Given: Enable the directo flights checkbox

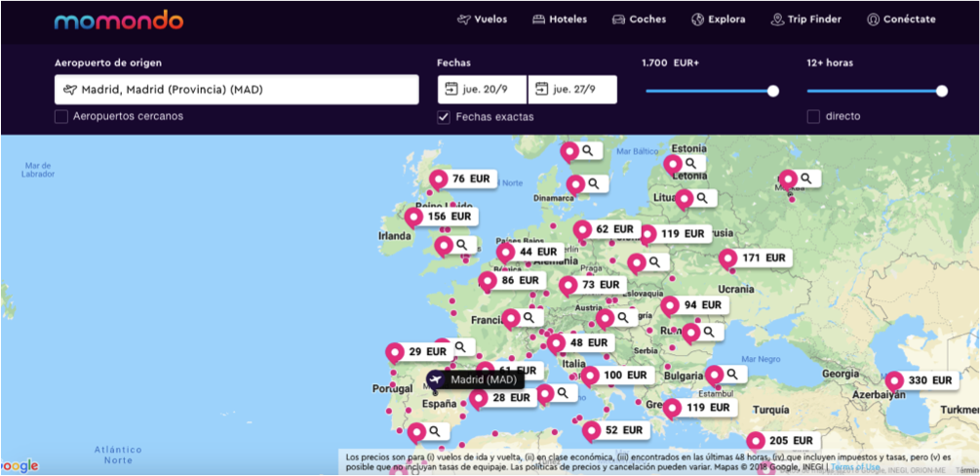Looking at the screenshot, I should coord(813,116).
